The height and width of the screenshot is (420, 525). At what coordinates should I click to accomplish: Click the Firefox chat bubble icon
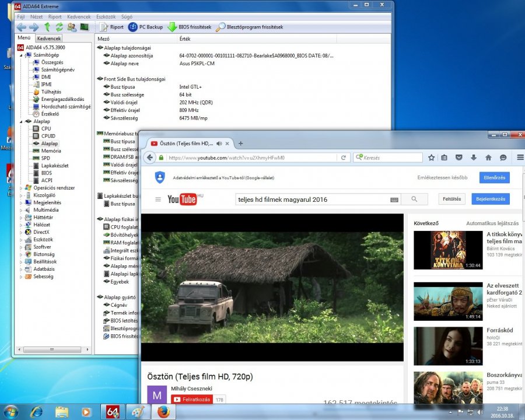pos(503,157)
